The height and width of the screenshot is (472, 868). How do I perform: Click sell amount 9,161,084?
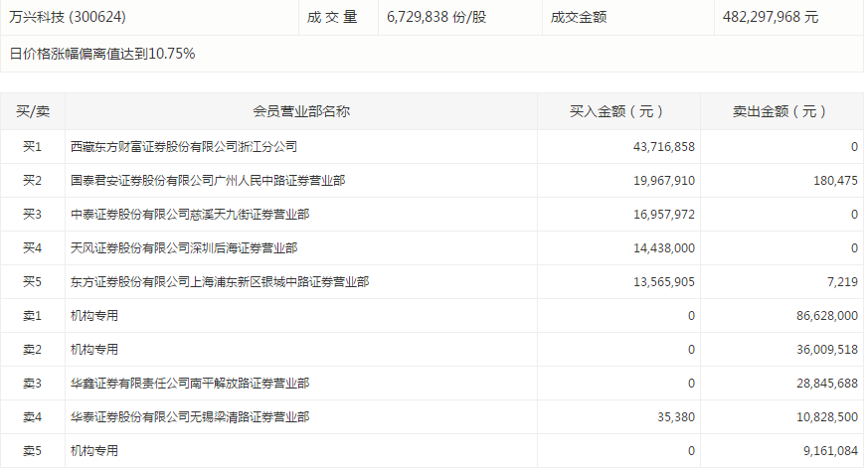click(x=830, y=450)
